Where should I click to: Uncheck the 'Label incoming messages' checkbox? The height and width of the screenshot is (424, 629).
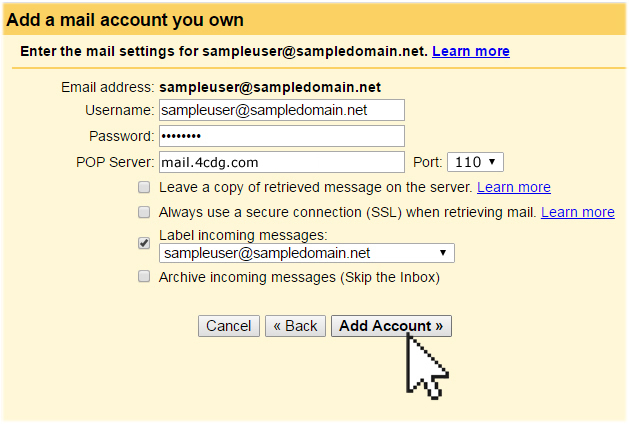coord(144,243)
